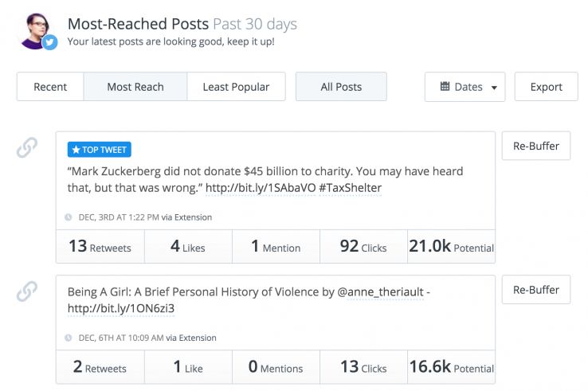This screenshot has width=588, height=391.
Task: Export the analytics data
Action: (546, 87)
